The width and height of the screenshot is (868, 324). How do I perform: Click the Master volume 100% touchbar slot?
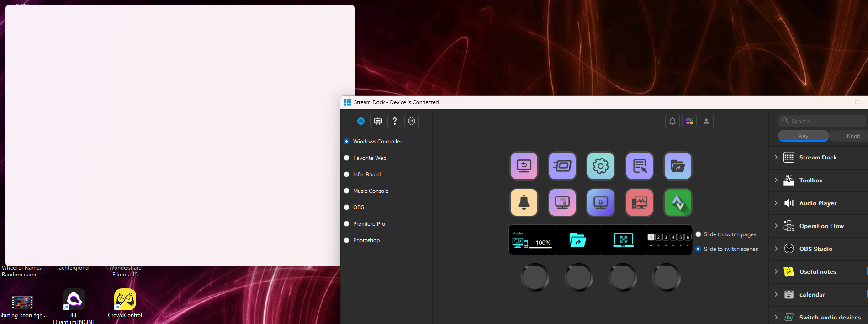click(x=532, y=240)
